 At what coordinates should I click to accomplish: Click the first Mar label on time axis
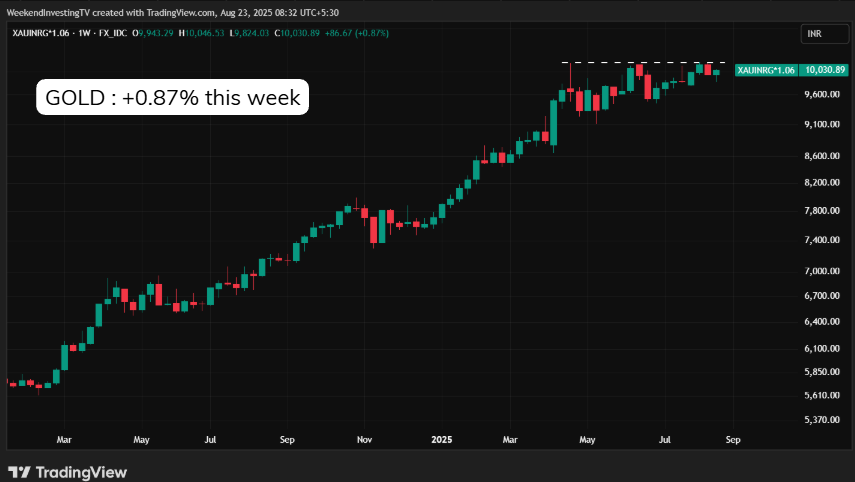point(64,439)
